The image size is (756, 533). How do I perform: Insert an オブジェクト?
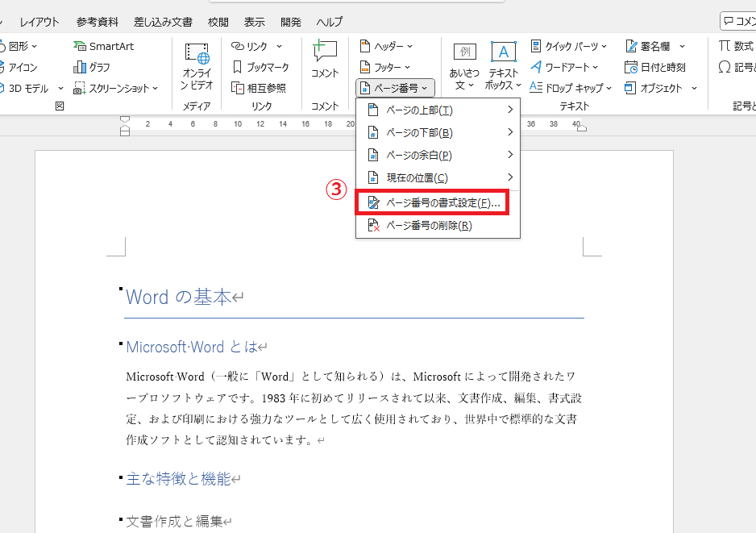[654, 88]
